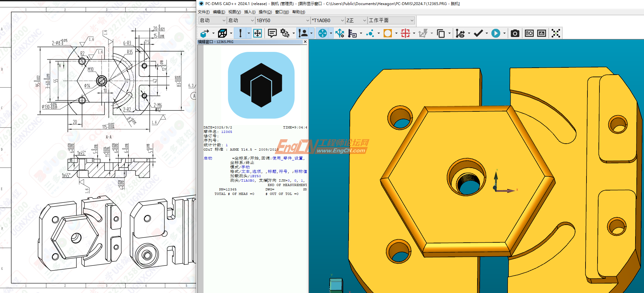This screenshot has height=293, width=644.
Task: Expand arrow beside blue move arrows icon
Action: click(x=331, y=33)
